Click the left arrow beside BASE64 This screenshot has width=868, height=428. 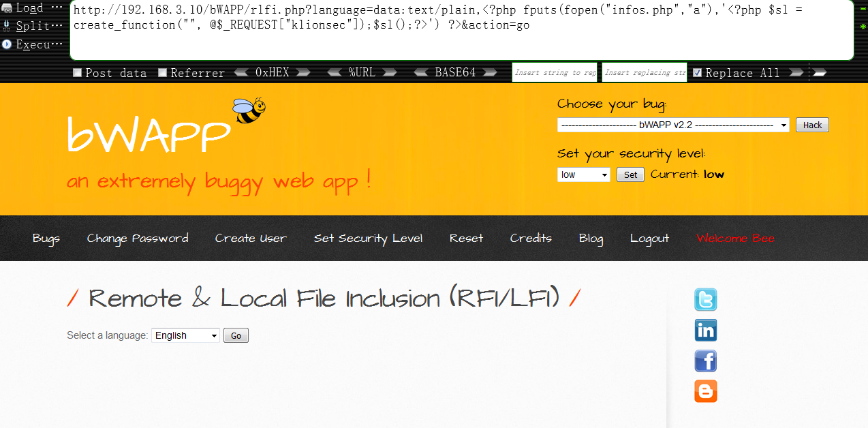[x=422, y=72]
